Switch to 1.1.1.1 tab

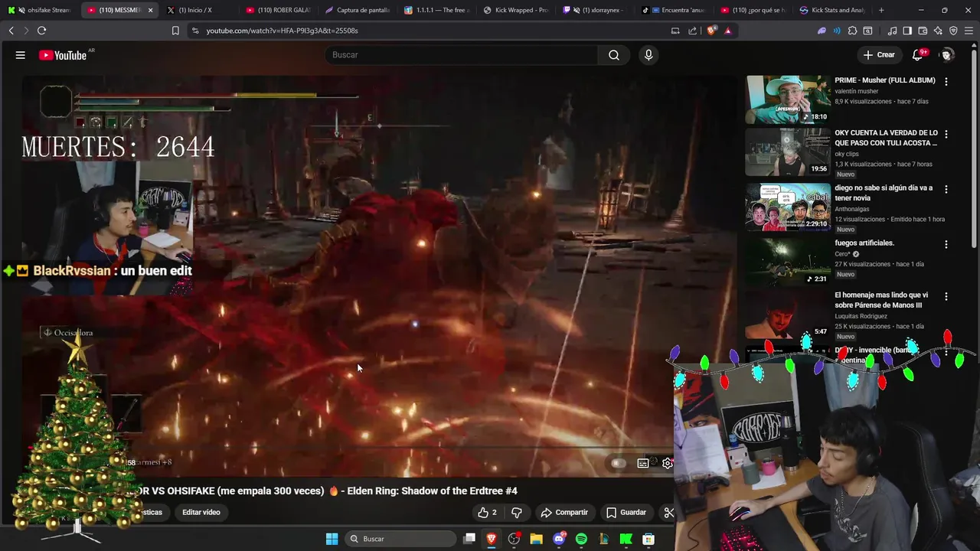tap(436, 10)
